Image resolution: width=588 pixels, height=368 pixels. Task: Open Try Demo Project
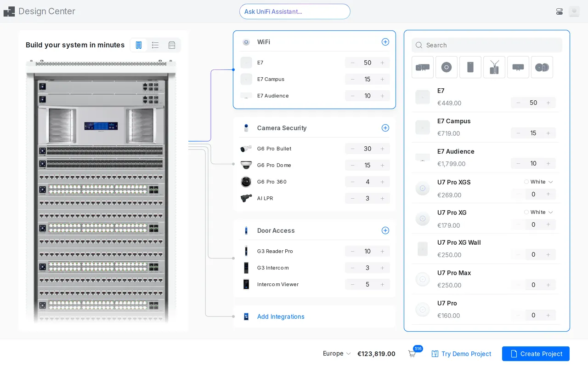(461, 354)
